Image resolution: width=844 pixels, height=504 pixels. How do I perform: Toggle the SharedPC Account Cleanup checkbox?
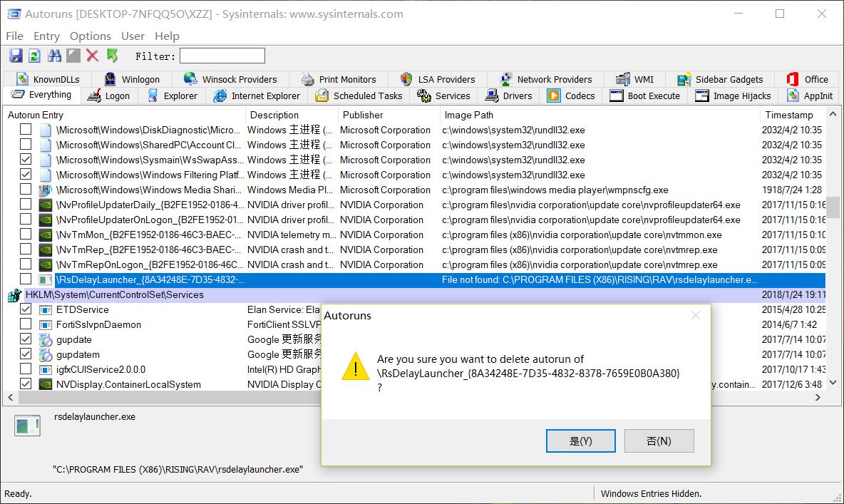(25, 144)
